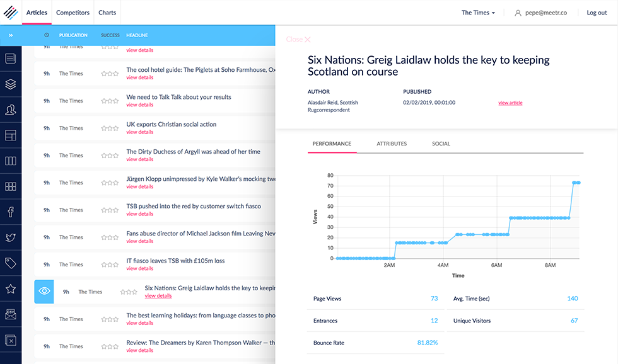Select the Attributes tab in article panel
Viewport: 618px width, 364px height.
click(x=392, y=144)
